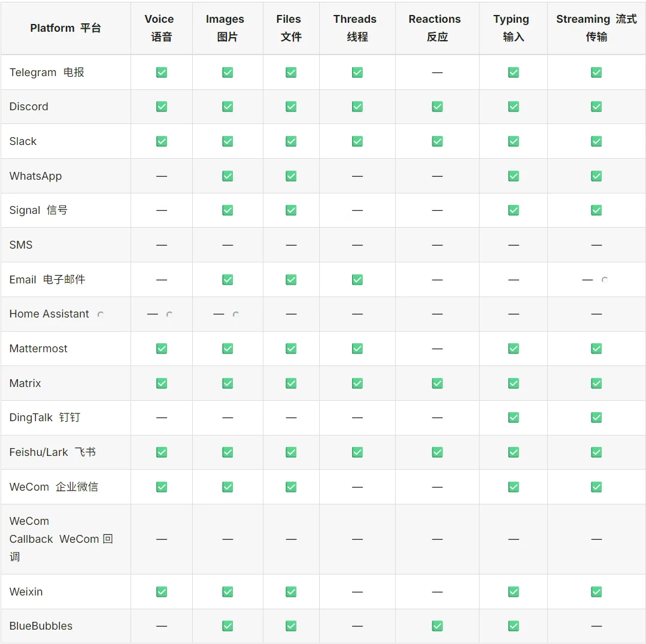Viewport: 646px width, 644px height.
Task: Click the Matrix Streaming checkmark icon
Action: [596, 383]
